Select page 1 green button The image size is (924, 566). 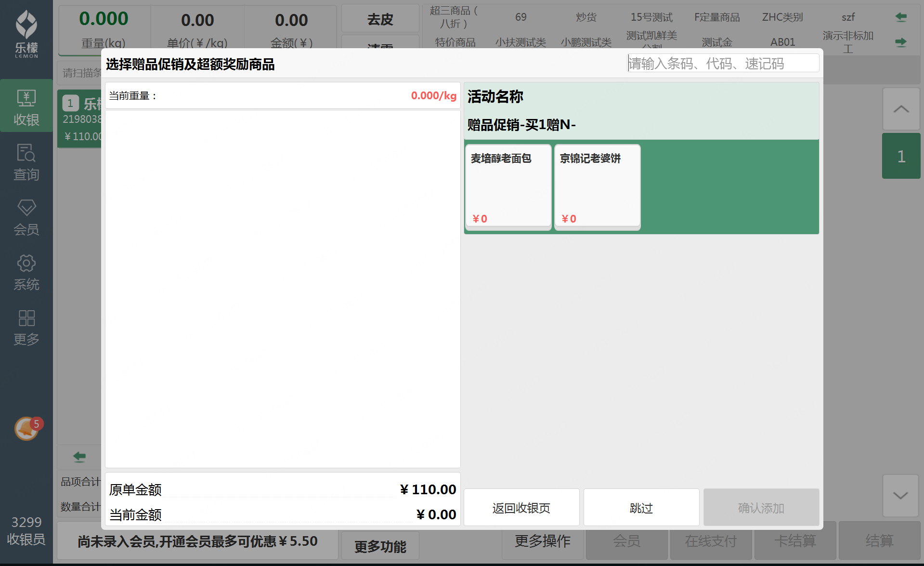[x=901, y=156]
